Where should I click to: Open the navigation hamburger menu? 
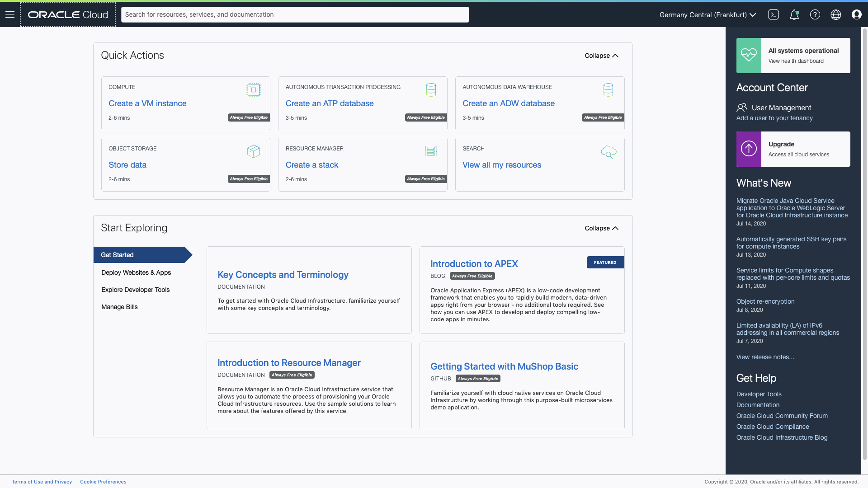(x=10, y=14)
